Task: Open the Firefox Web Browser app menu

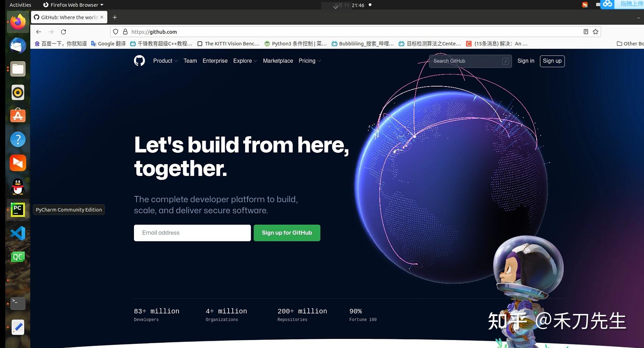Action: [x=73, y=5]
